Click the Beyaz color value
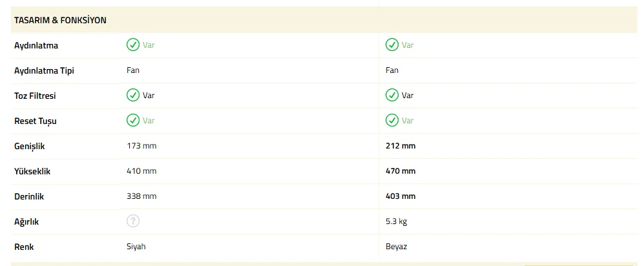The width and height of the screenshot is (644, 266). pos(396,247)
